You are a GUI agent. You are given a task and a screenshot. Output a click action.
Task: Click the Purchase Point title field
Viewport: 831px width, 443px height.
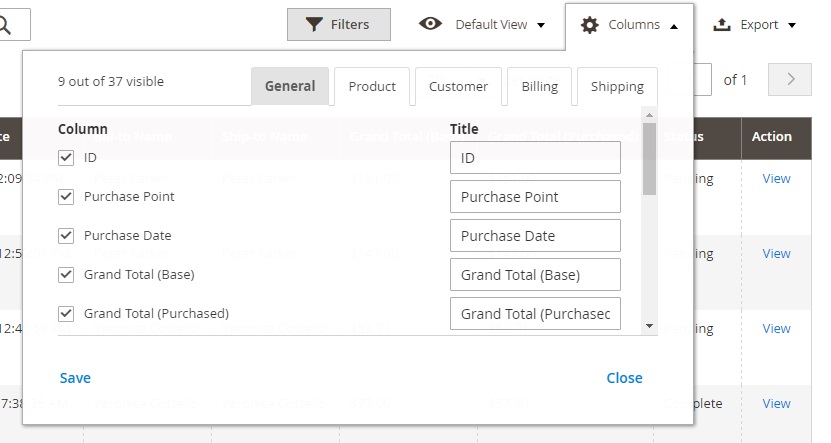(535, 197)
